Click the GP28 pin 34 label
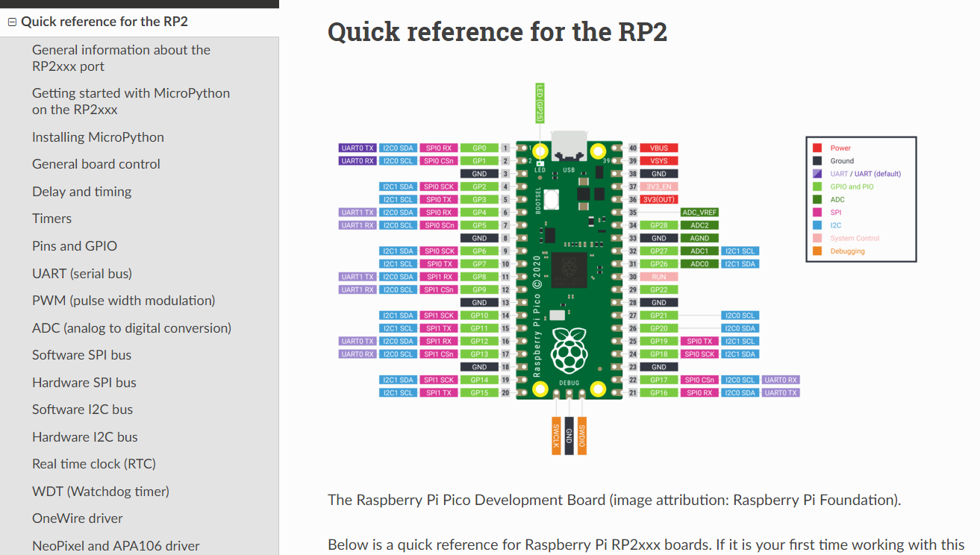980x555 pixels. coord(658,225)
